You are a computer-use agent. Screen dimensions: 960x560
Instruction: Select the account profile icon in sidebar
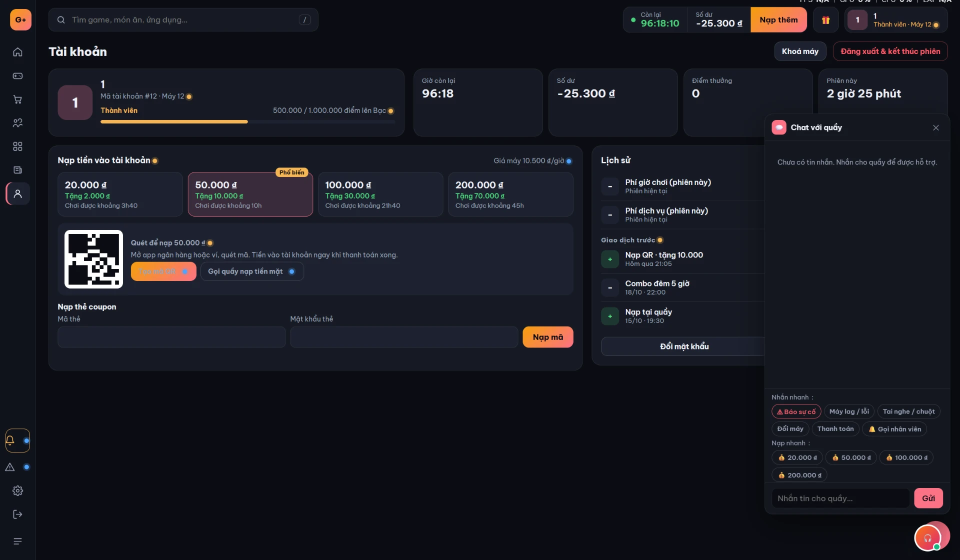(x=17, y=193)
